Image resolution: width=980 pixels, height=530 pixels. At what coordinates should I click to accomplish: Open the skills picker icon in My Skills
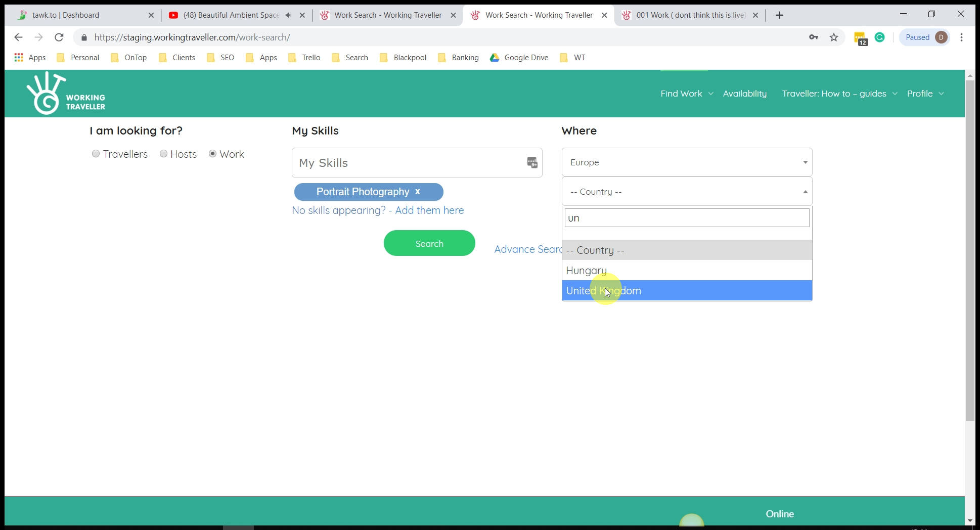[x=532, y=162]
